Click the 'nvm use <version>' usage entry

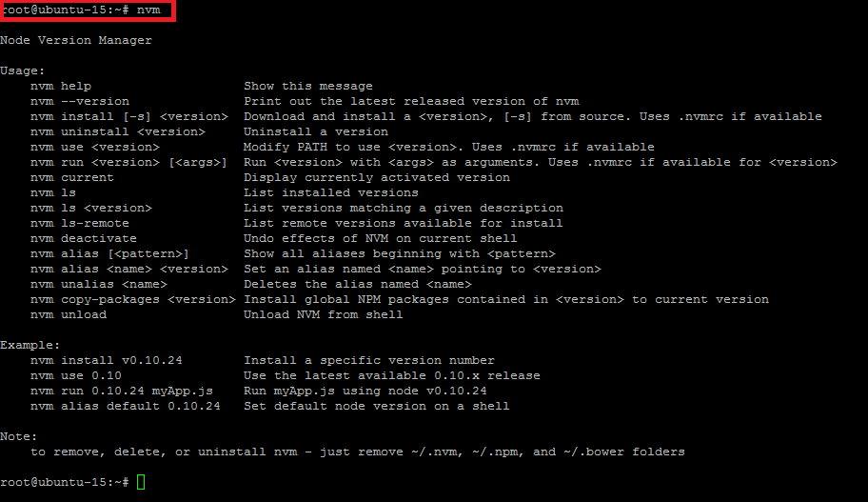point(95,147)
